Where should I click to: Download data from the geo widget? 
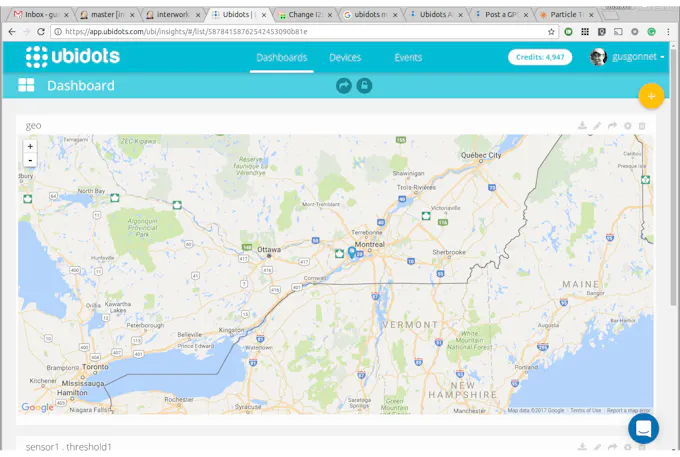pyautogui.click(x=582, y=126)
